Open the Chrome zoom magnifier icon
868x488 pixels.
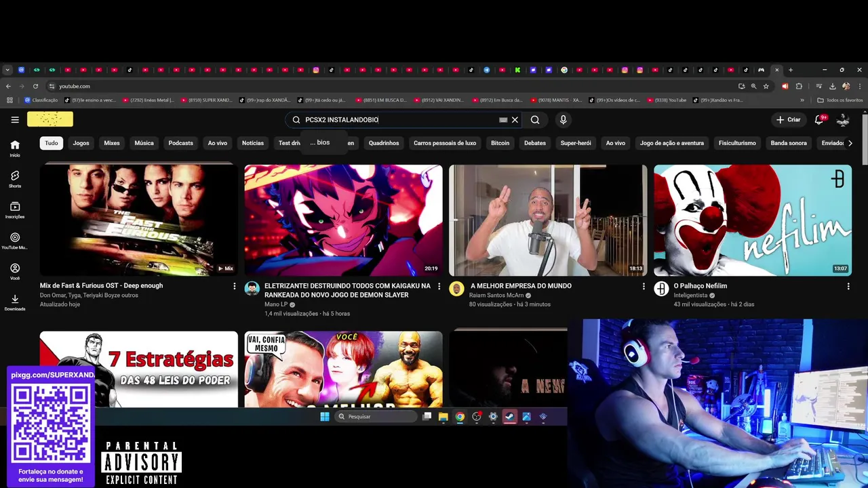click(x=753, y=86)
